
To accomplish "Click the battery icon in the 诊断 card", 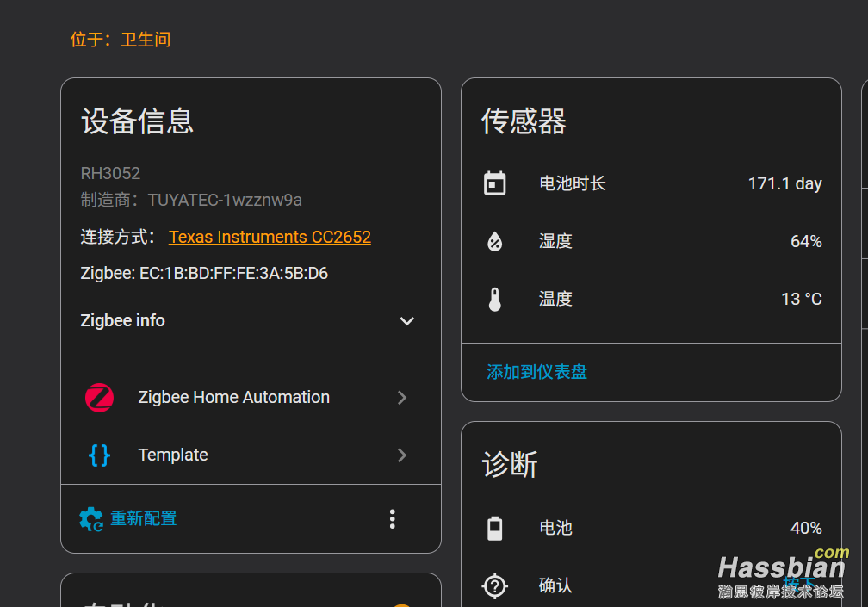I will 494,528.
